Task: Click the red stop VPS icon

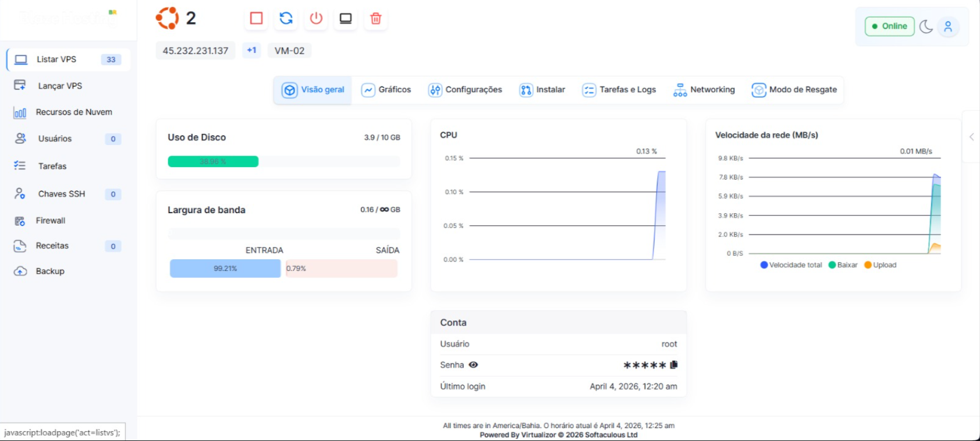Action: pyautogui.click(x=256, y=19)
